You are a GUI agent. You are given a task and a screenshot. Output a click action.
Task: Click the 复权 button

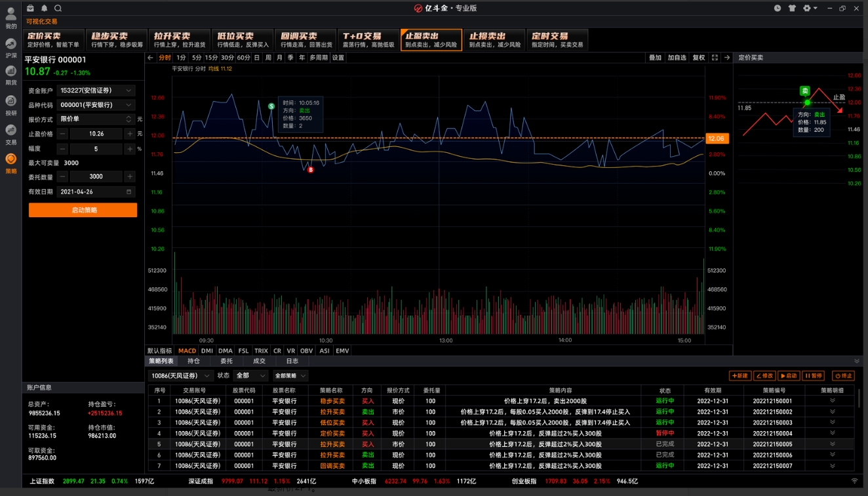coord(699,58)
